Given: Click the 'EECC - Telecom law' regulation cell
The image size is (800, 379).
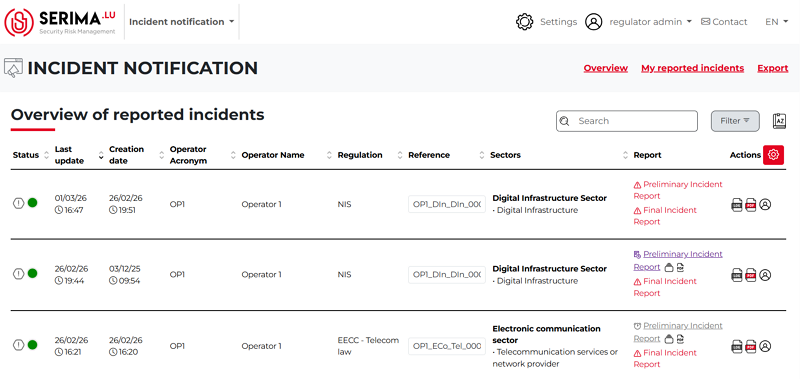Looking at the screenshot, I should tap(368, 346).
